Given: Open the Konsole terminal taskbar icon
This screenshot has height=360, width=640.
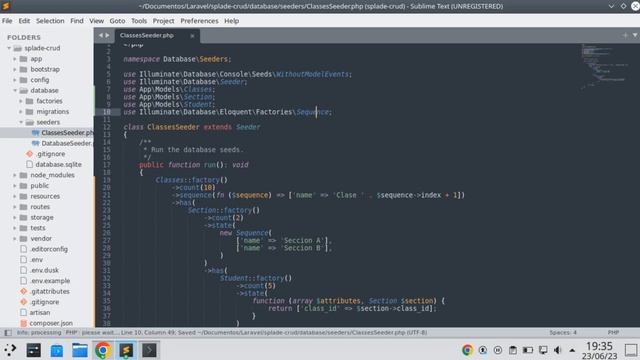Looking at the screenshot, I should click(x=149, y=350).
